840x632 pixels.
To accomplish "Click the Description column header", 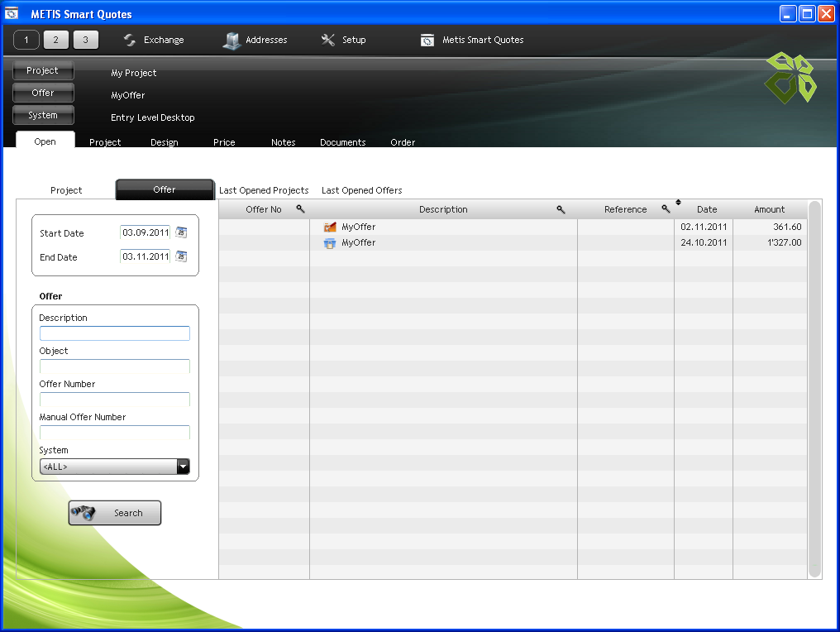I will [x=443, y=209].
